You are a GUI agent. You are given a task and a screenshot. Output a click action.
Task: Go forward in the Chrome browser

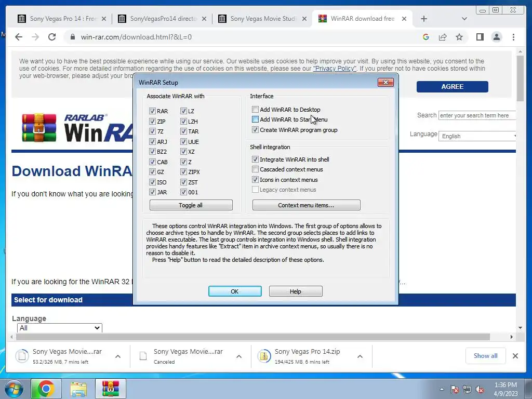pyautogui.click(x=35, y=37)
